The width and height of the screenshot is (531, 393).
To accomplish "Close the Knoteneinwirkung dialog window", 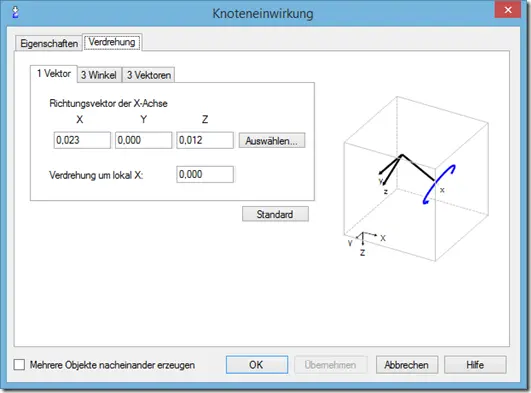I will click(x=508, y=10).
